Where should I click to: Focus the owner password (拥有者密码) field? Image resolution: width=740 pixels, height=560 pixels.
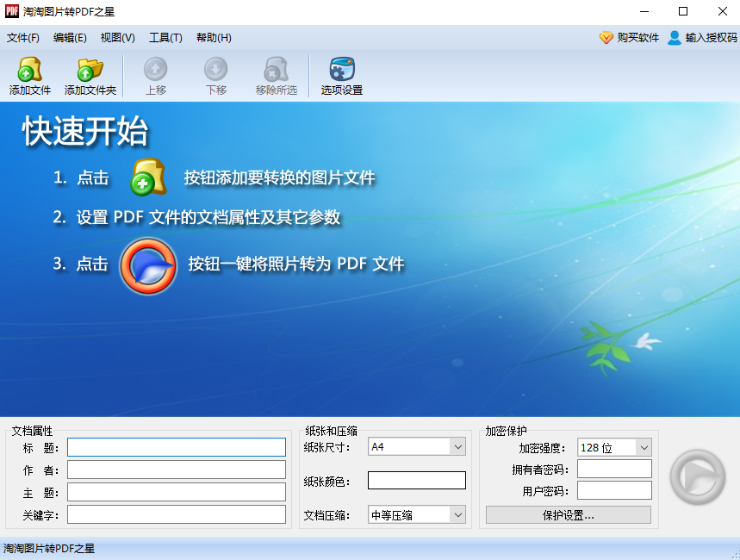614,469
